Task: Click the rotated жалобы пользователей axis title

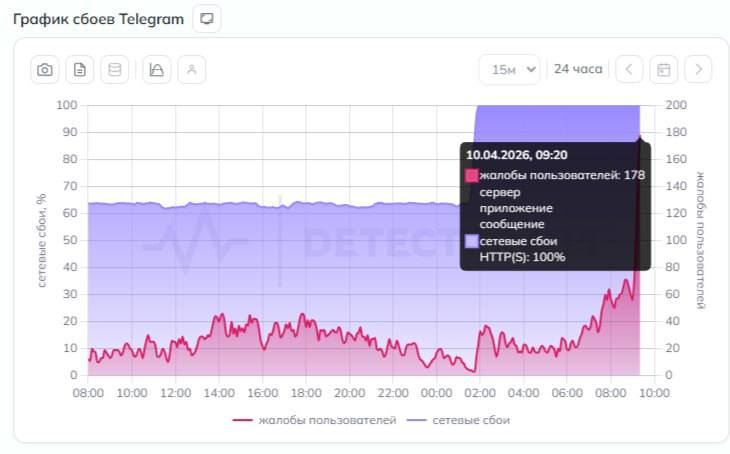Action: point(700,240)
